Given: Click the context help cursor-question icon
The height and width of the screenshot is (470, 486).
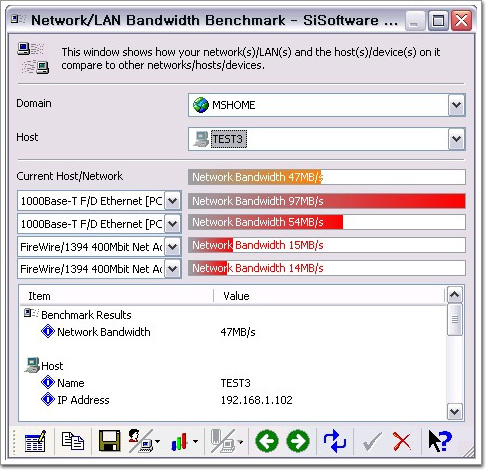Looking at the screenshot, I should (439, 441).
